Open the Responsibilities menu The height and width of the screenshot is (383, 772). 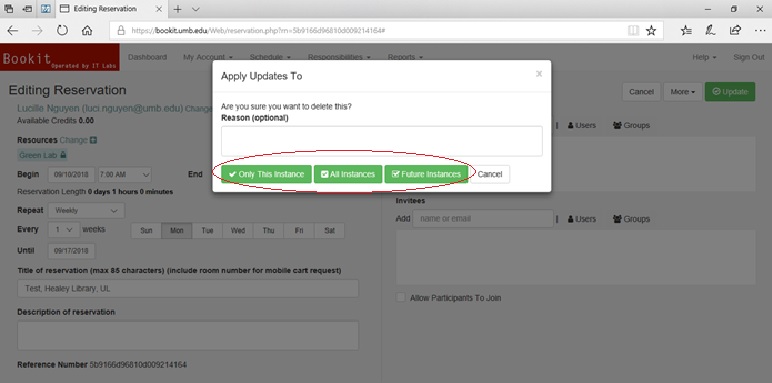pyautogui.click(x=339, y=57)
